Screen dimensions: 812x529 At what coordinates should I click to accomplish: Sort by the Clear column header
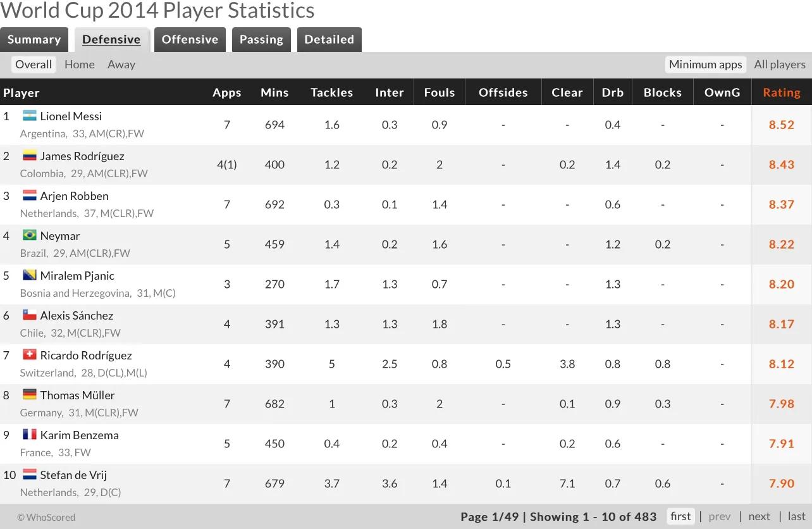pyautogui.click(x=567, y=92)
